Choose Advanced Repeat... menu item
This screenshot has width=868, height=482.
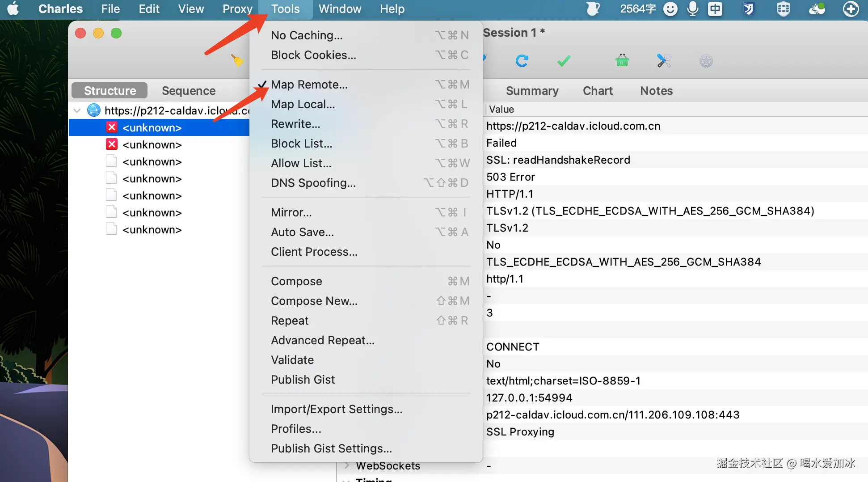click(x=366, y=340)
